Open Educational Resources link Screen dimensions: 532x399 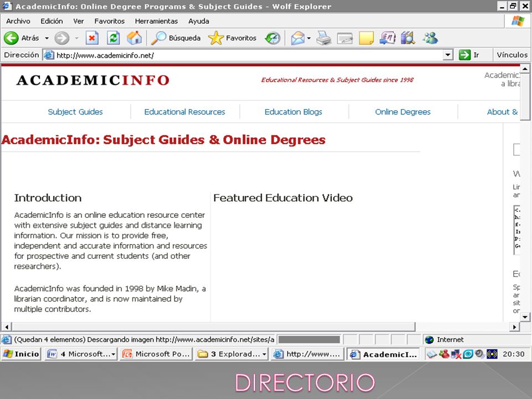coord(185,112)
